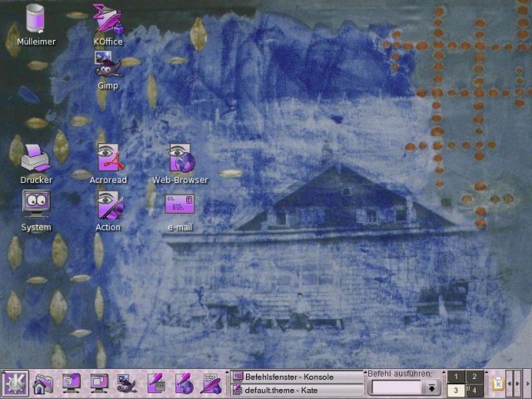This screenshot has width=532, height=399.
Task: Open the home folder panel icon
Action: (42, 384)
